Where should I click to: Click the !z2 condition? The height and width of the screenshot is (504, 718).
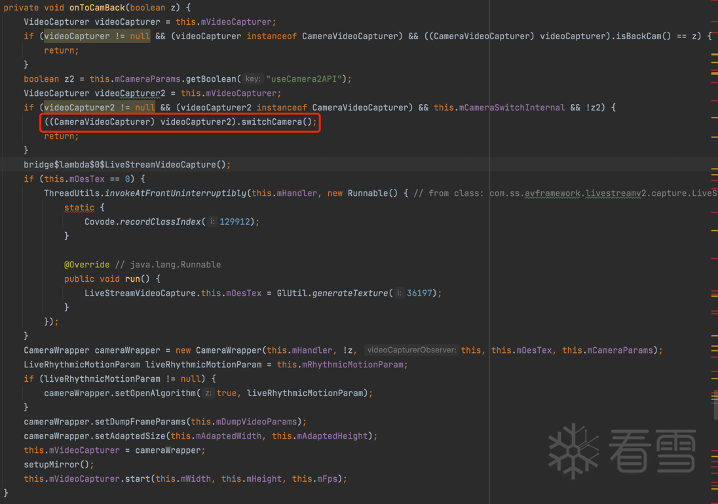(x=595, y=108)
